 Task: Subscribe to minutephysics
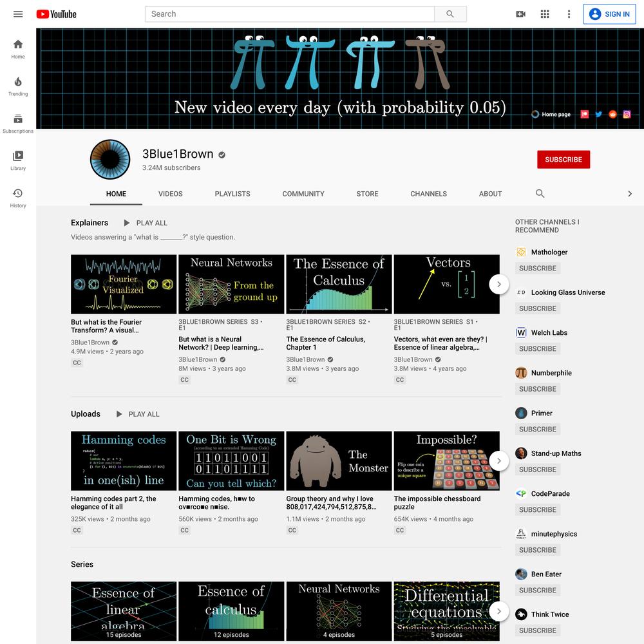pyautogui.click(x=538, y=550)
